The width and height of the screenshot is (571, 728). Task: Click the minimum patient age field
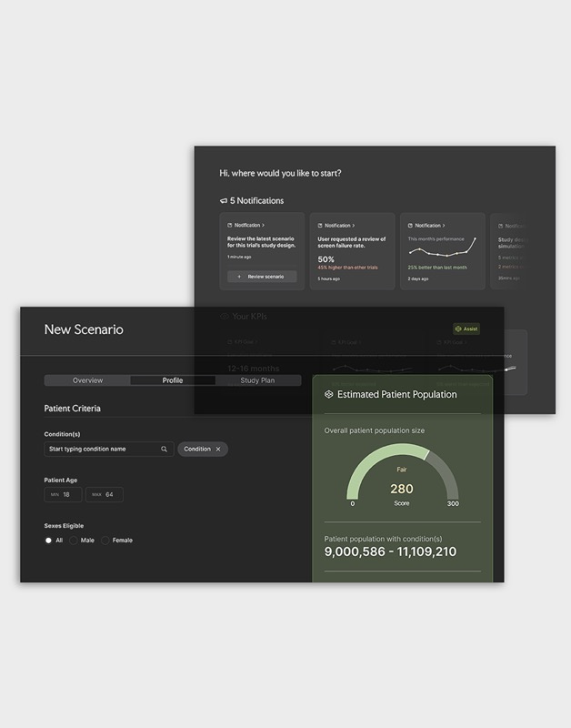pos(64,494)
